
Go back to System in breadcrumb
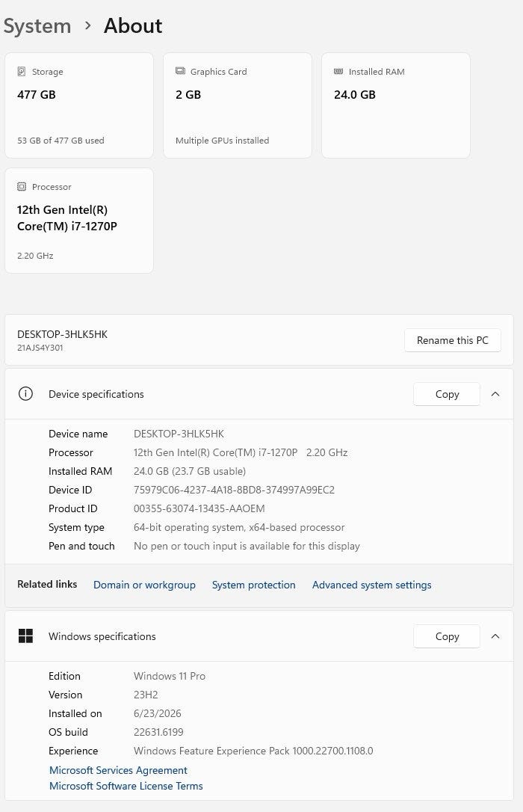37,26
